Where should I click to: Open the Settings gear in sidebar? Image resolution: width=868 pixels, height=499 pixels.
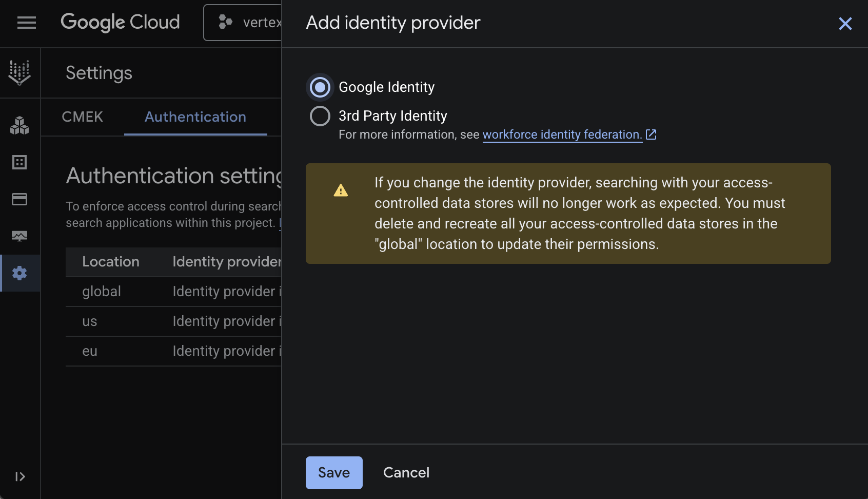(19, 273)
